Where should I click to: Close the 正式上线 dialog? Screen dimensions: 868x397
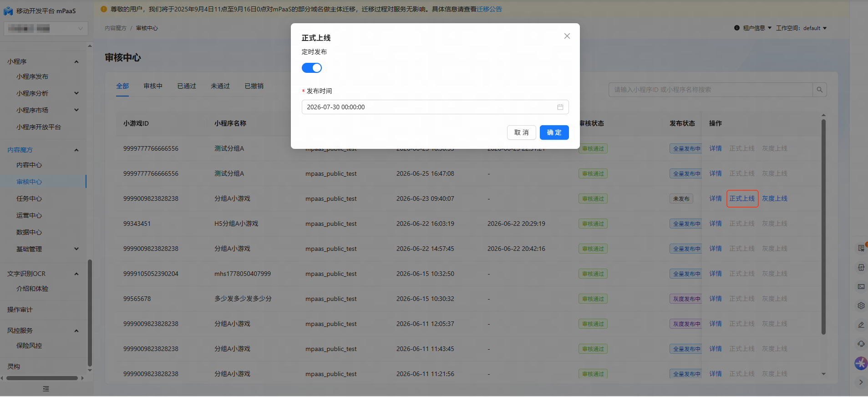[567, 36]
